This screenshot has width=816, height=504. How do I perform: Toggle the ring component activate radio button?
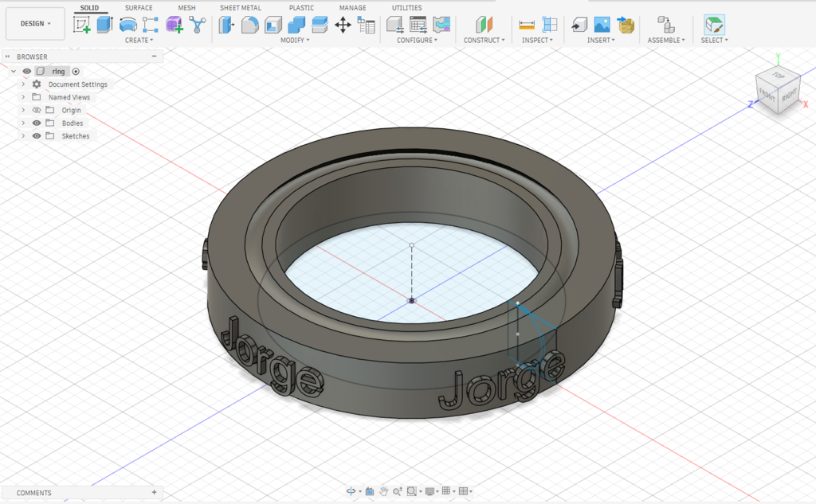point(76,71)
